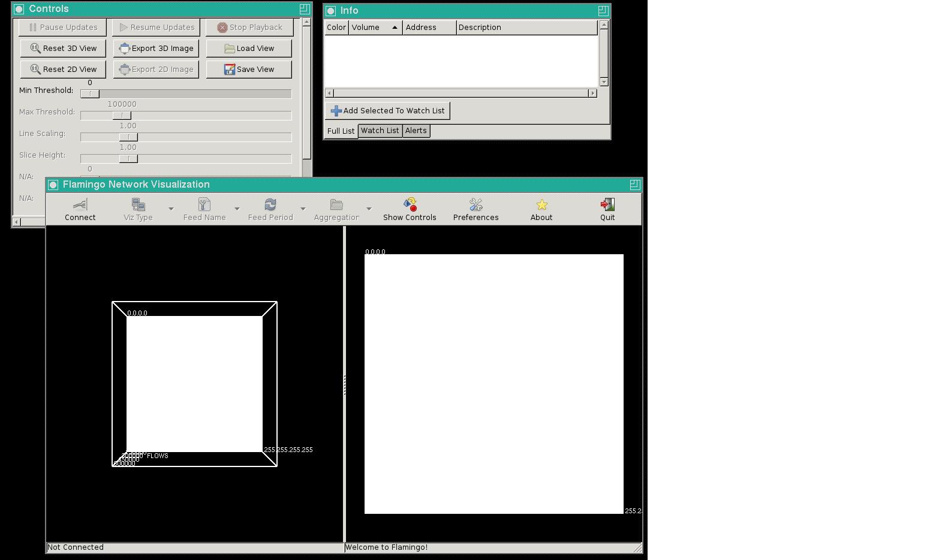Image resolution: width=939 pixels, height=560 pixels.
Task: Maximize the Info window
Action: click(603, 11)
